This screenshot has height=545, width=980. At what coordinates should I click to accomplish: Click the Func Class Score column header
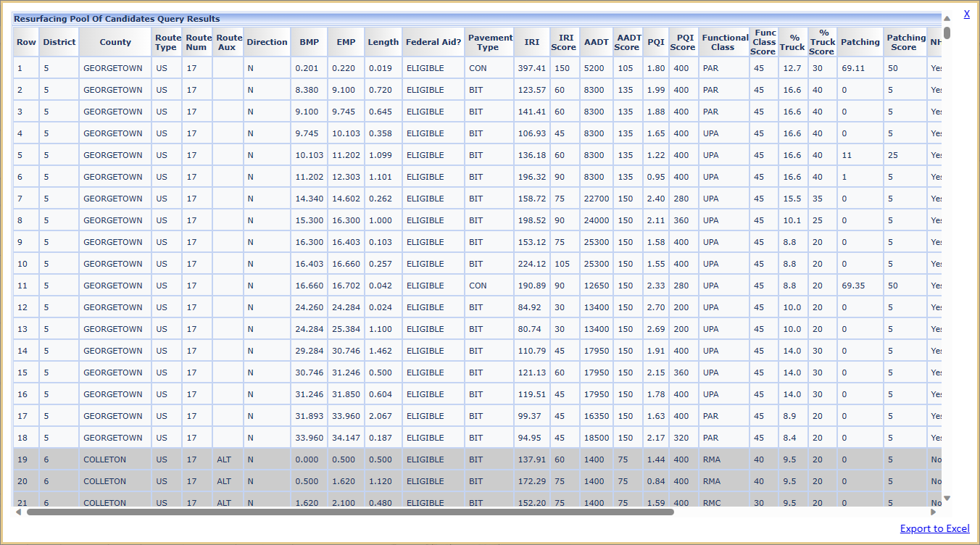[x=764, y=42]
